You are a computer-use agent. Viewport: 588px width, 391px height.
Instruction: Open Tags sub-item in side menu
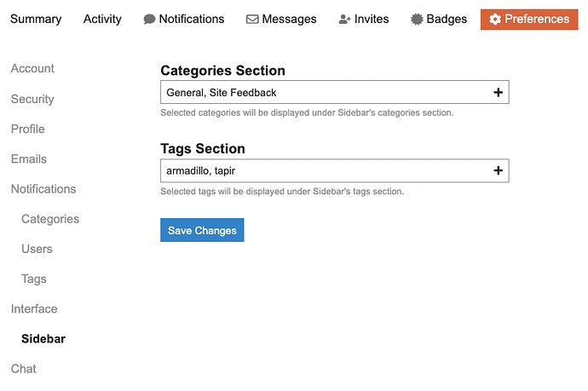click(x=34, y=279)
